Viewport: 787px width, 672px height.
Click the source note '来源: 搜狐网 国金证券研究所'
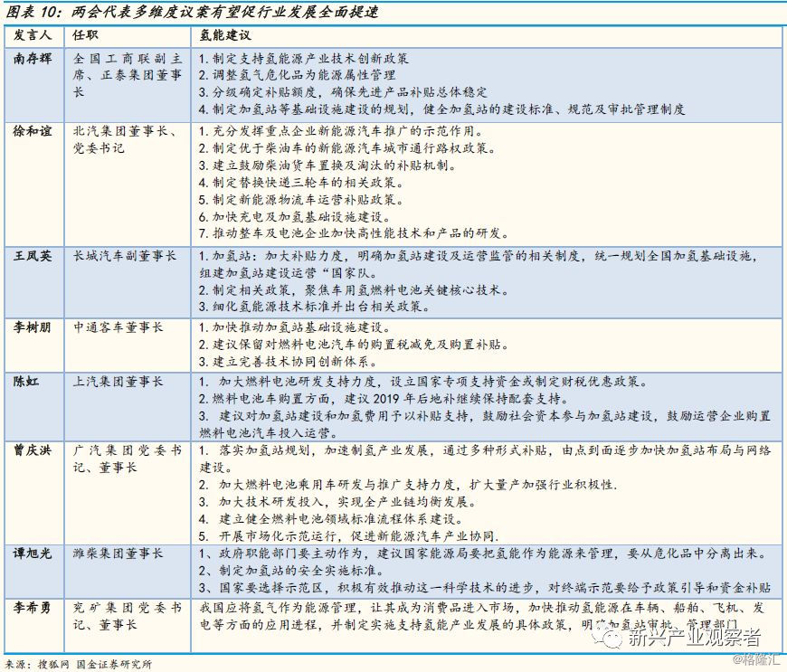coord(79,664)
